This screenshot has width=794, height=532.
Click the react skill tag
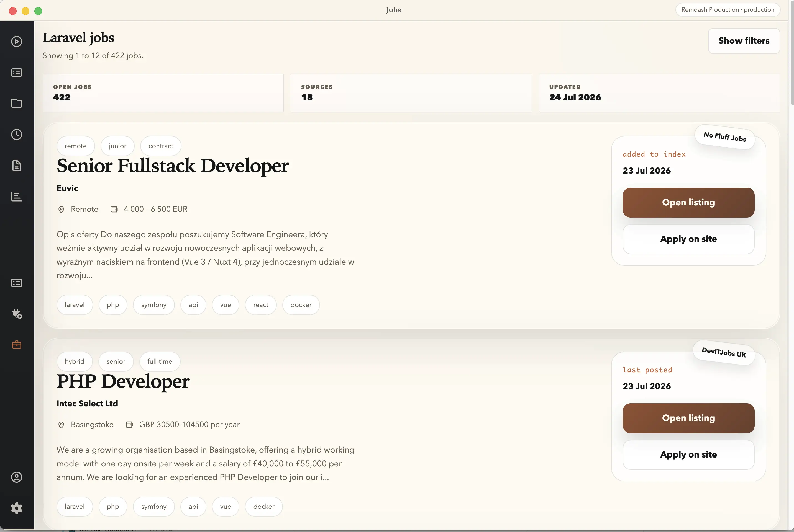261,305
